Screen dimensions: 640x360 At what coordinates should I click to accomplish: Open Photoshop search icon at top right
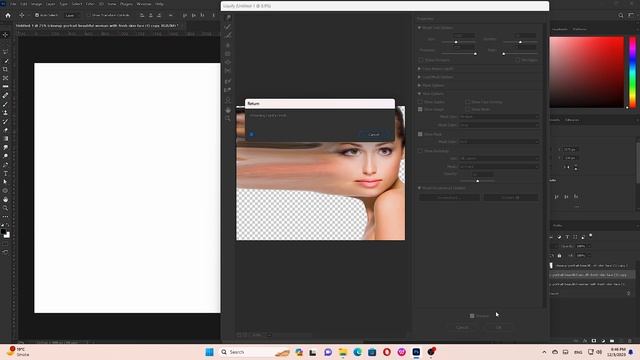coord(621,16)
